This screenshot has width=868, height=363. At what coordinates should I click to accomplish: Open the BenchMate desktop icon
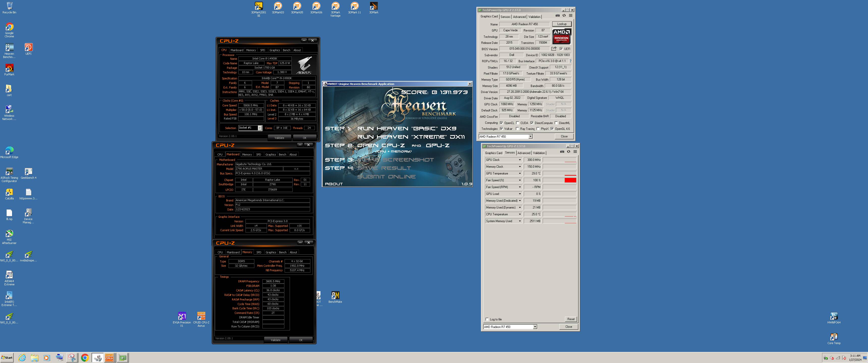tap(335, 297)
